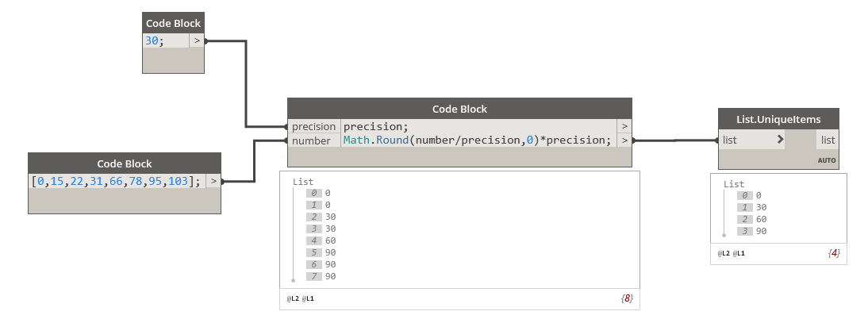Image resolution: width=868 pixels, height=319 pixels.
Task: Select index 3 item showing 90 in UniqueItems
Action: (x=751, y=231)
